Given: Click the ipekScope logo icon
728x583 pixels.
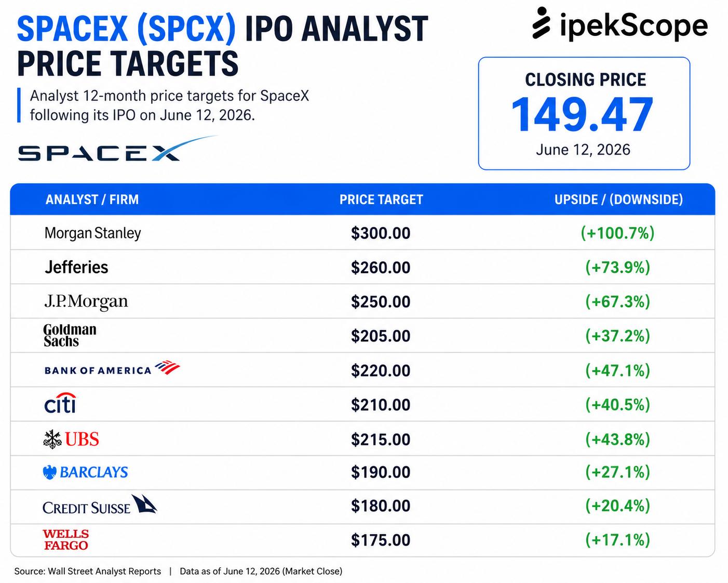Looking at the screenshot, I should 541,23.
